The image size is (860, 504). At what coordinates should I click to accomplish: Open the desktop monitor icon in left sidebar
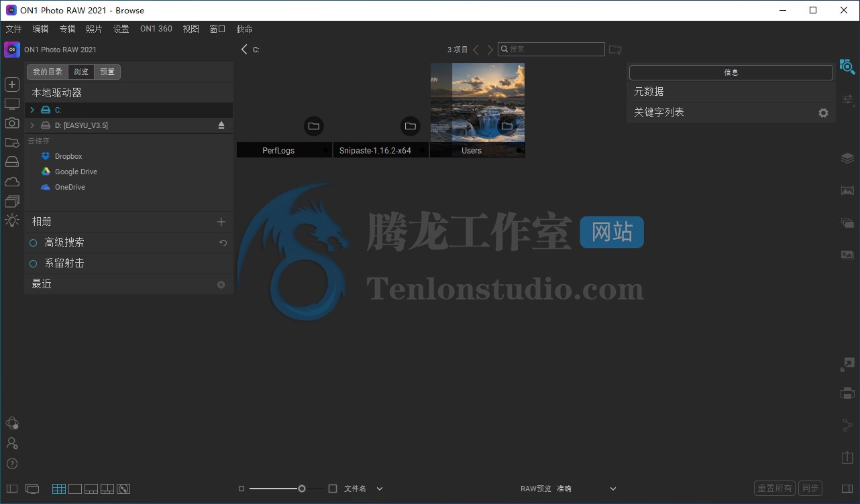(12, 104)
